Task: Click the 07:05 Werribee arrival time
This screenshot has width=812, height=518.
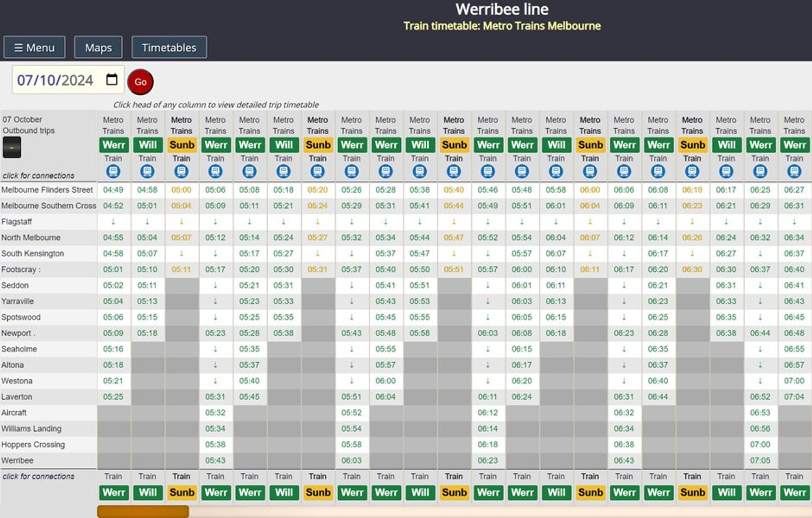Action: point(760,460)
